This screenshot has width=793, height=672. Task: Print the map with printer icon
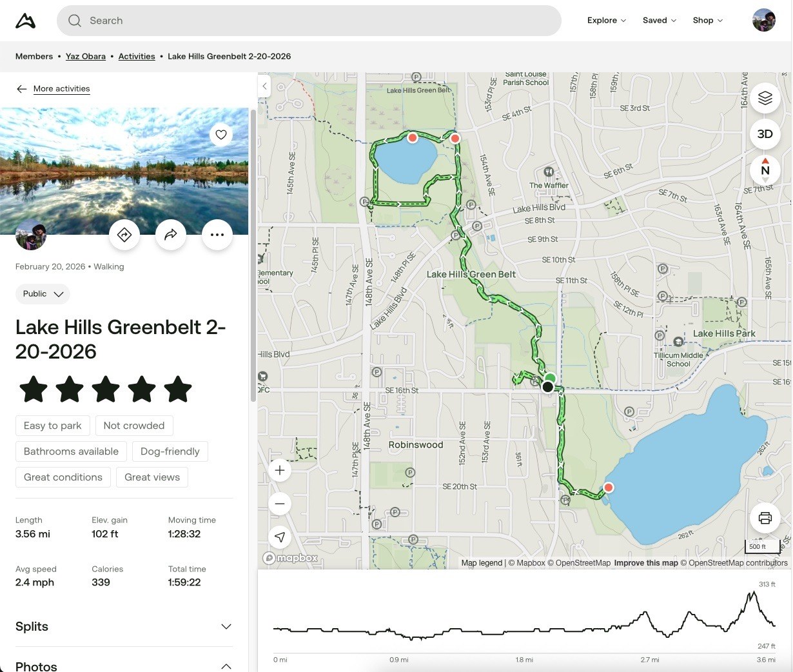(x=765, y=518)
